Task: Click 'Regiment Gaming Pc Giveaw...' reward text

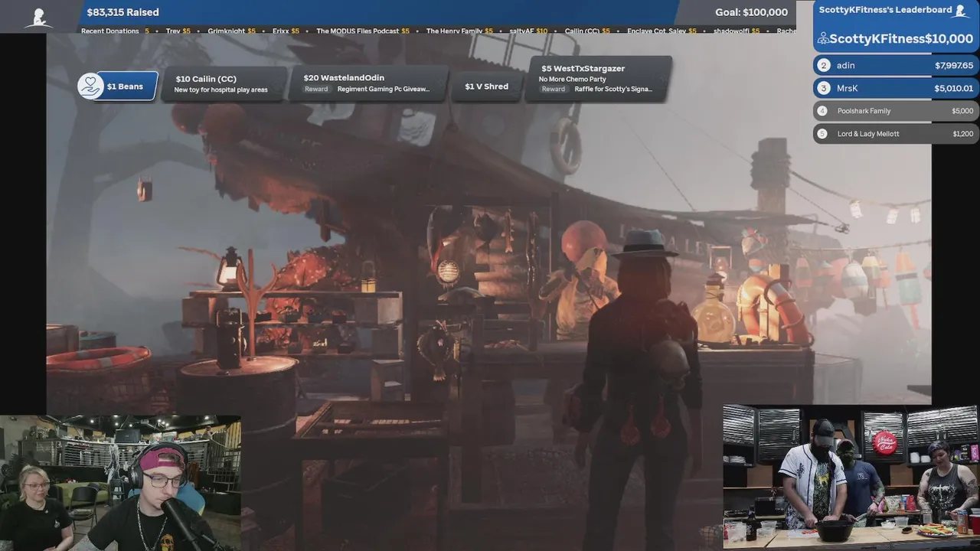Action: point(384,89)
